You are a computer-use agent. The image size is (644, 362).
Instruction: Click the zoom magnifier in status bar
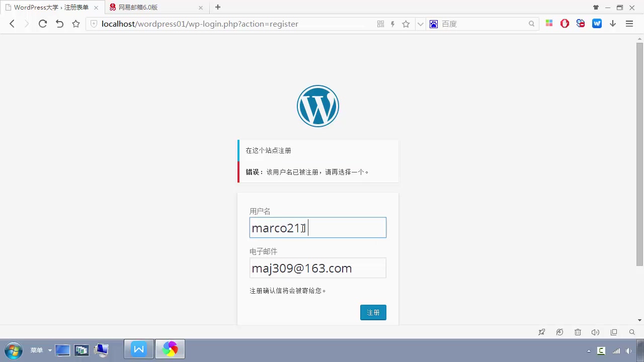632,332
